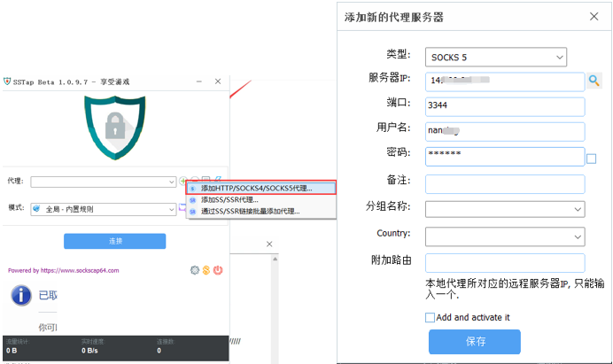613x364 pixels.
Task: Click the edit pencil icon beside proxy row
Action: click(217, 181)
